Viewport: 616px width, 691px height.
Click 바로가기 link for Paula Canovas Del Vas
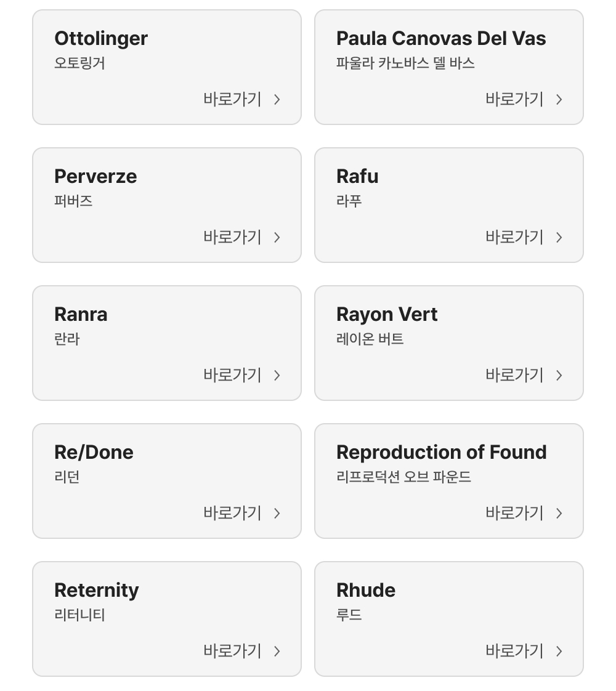(x=514, y=100)
